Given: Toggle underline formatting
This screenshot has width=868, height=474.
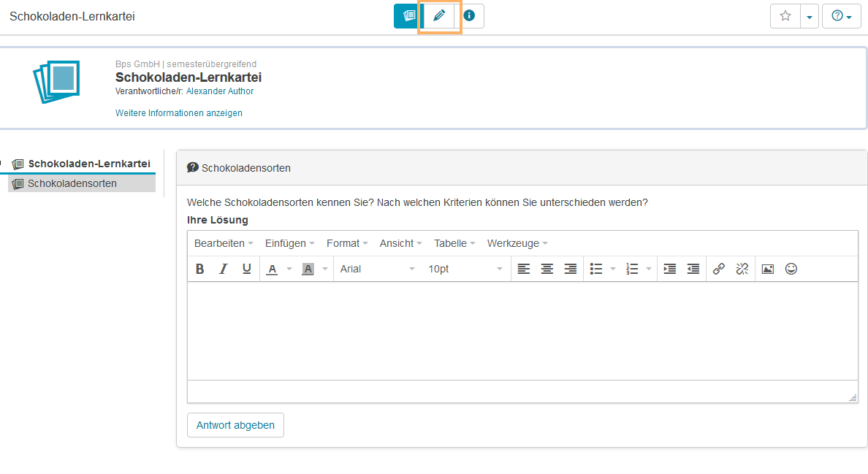Looking at the screenshot, I should [247, 269].
